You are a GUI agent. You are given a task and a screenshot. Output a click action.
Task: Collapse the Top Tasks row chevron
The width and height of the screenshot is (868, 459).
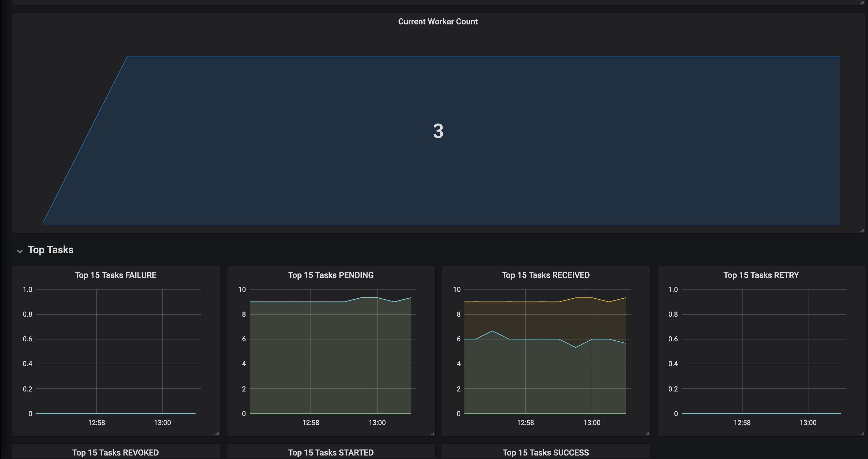[x=20, y=251]
